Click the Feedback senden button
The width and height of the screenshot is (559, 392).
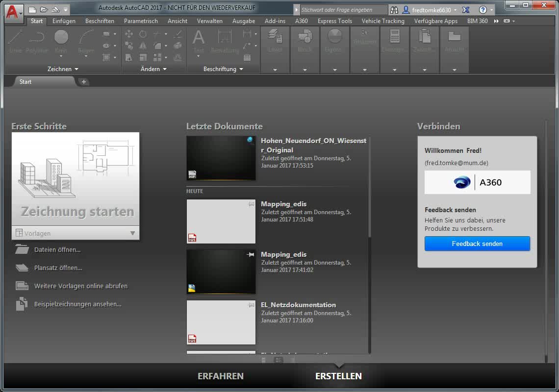tap(477, 244)
